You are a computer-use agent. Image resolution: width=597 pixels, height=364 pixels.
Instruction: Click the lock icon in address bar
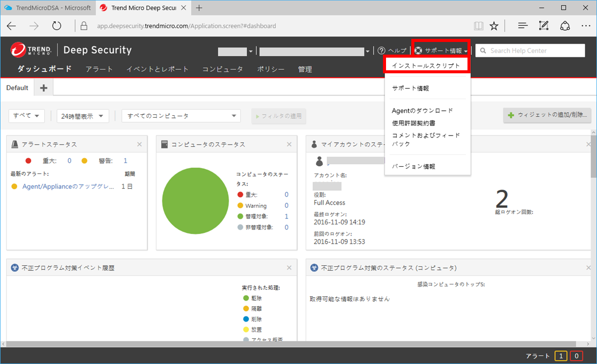point(84,26)
